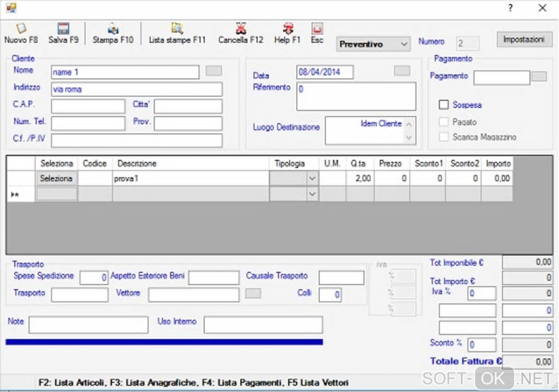Image resolution: width=559 pixels, height=392 pixels.
Task: Delete using the Cancella F12 icon
Action: 241,29
